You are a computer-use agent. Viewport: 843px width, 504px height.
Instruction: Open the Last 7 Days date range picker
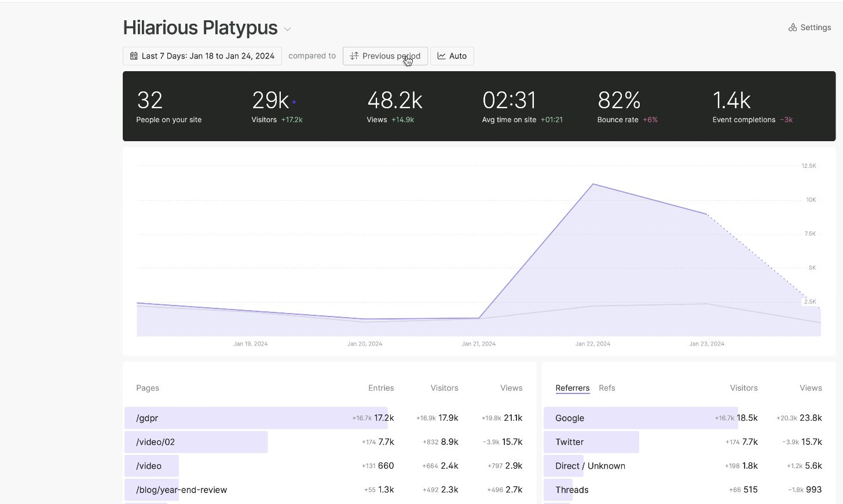[201, 56]
